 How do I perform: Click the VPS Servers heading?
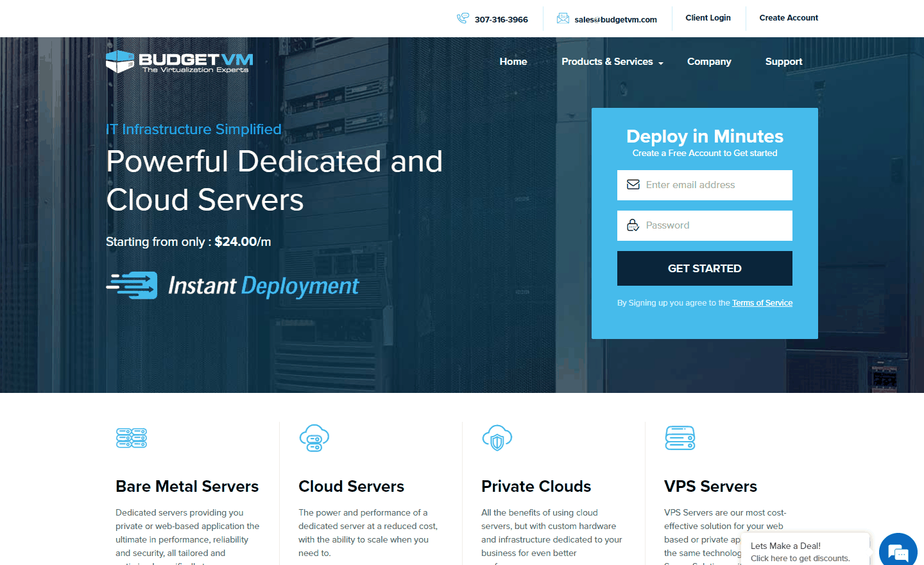[711, 487]
